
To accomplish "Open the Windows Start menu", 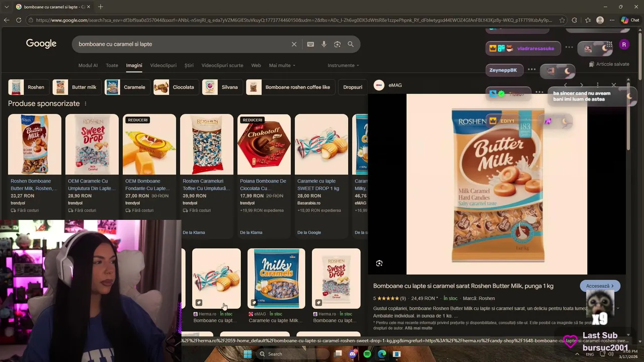I will (x=248, y=354).
